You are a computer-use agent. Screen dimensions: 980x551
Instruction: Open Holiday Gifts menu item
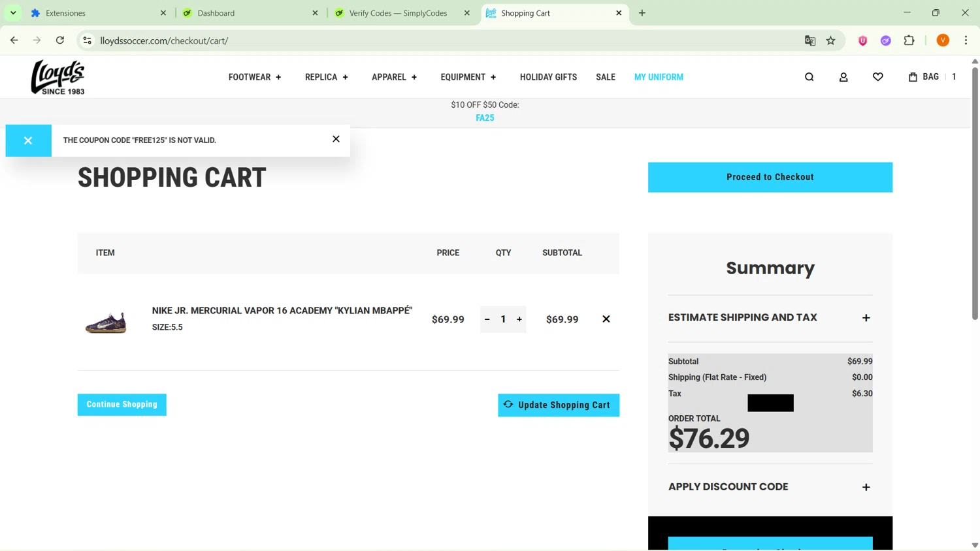[x=548, y=77]
